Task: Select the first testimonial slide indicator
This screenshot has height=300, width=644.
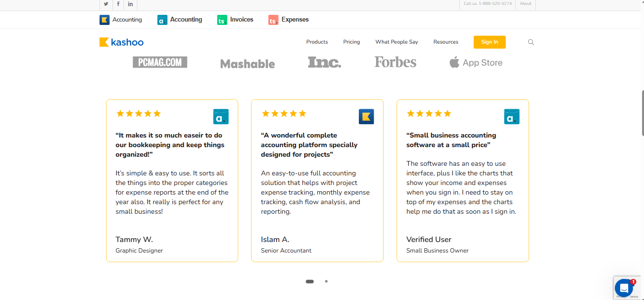Action: [310, 281]
